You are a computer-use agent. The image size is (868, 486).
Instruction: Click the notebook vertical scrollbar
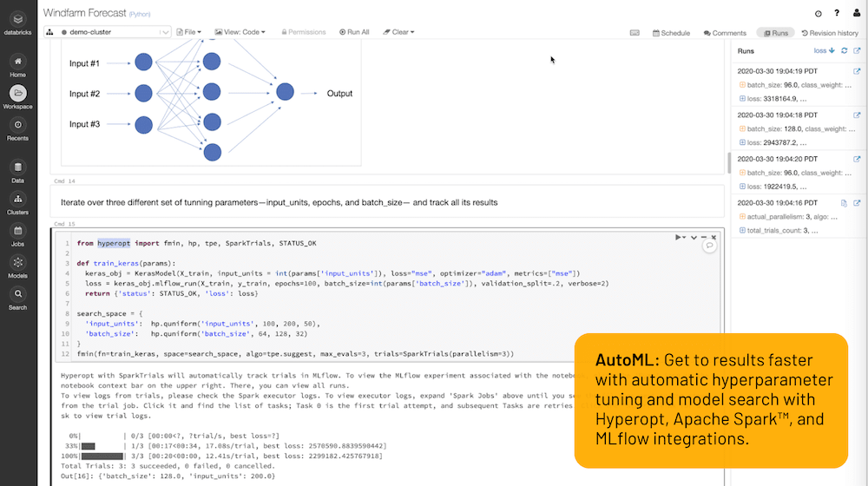coord(727,161)
